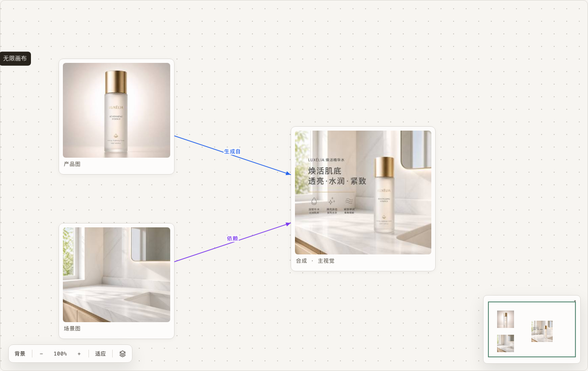Screen dimensions: 588x371
Task: Select the 产品图 product image thumbnail
Action: pyautogui.click(x=117, y=110)
